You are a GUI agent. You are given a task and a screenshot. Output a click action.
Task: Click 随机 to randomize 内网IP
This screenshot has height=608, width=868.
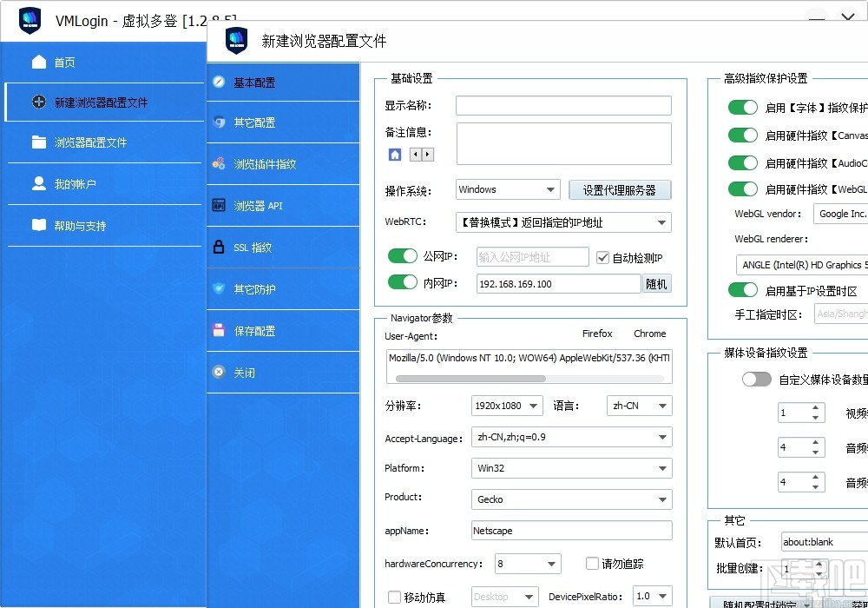[x=657, y=283]
